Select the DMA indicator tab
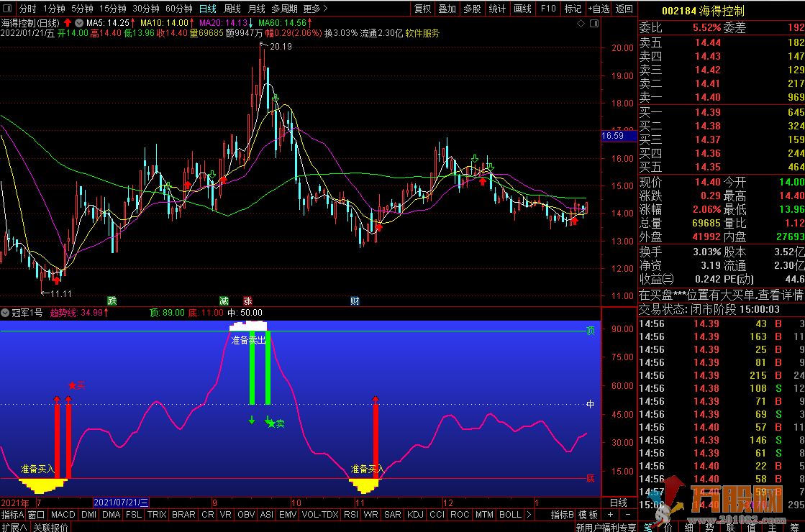Screen dimensions: 805x532 click(x=112, y=515)
